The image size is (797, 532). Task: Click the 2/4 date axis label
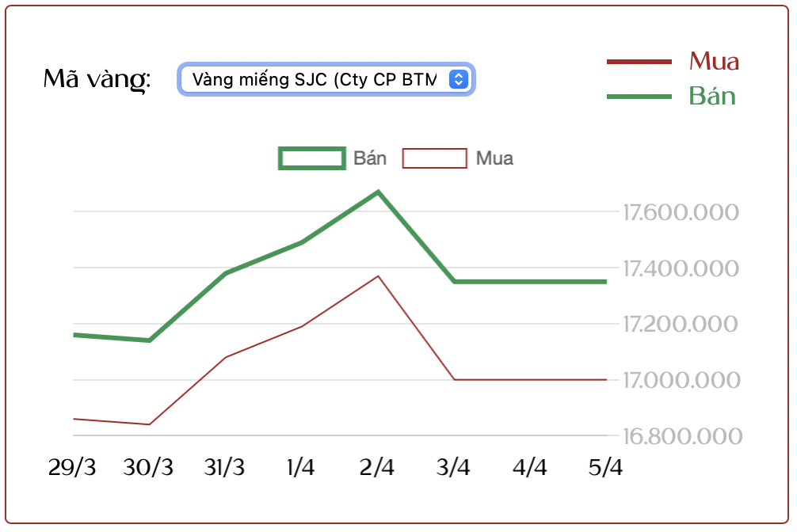377,468
